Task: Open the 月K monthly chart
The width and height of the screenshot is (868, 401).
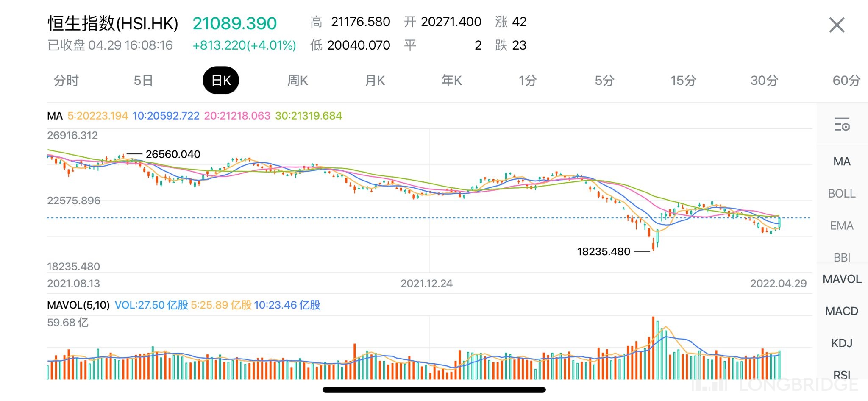Action: [375, 81]
